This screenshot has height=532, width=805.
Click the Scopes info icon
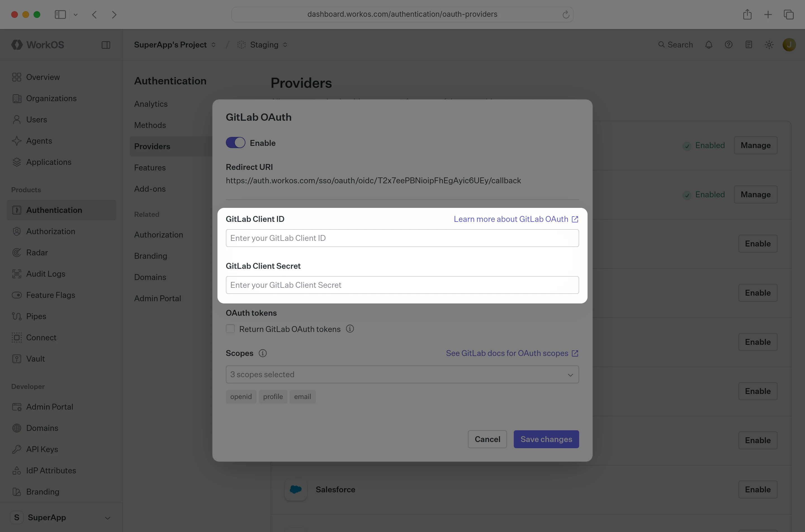(263, 353)
